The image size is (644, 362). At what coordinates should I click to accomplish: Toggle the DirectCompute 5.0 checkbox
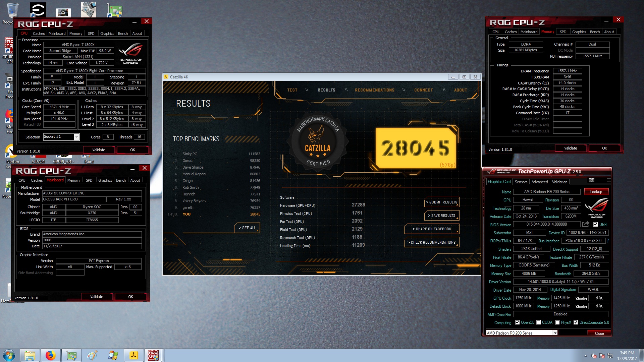(576, 322)
